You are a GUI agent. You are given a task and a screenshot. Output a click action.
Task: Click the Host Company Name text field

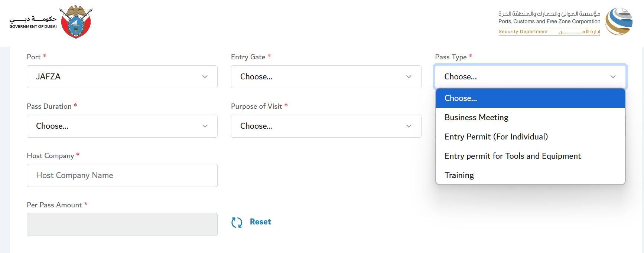pyautogui.click(x=122, y=175)
